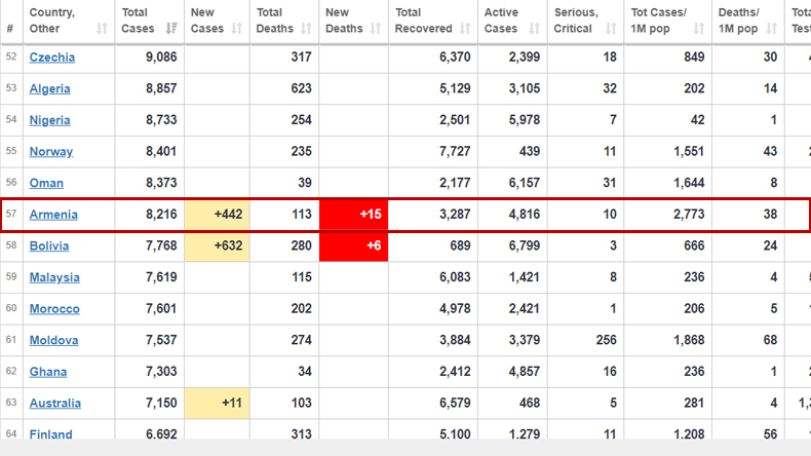Viewport: 811px width, 456px height.
Task: Select Nigeria's 5,978 active cases value
Action: click(524, 120)
